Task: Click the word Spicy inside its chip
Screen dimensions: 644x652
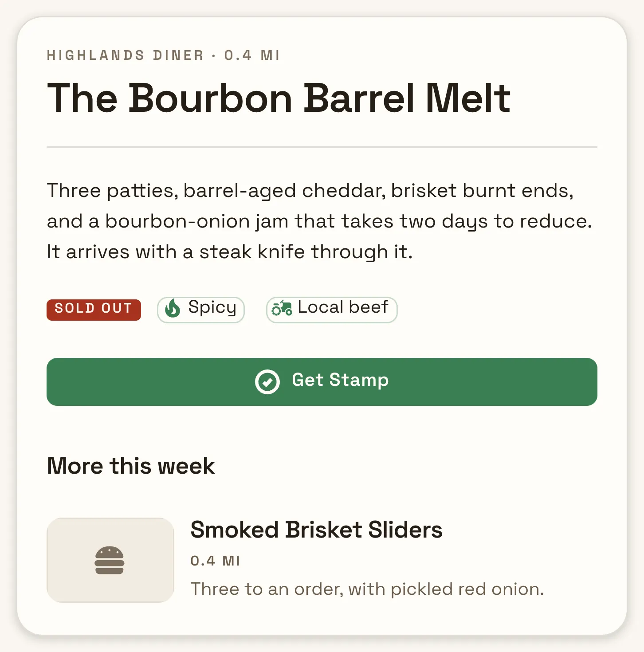Action: 212,308
